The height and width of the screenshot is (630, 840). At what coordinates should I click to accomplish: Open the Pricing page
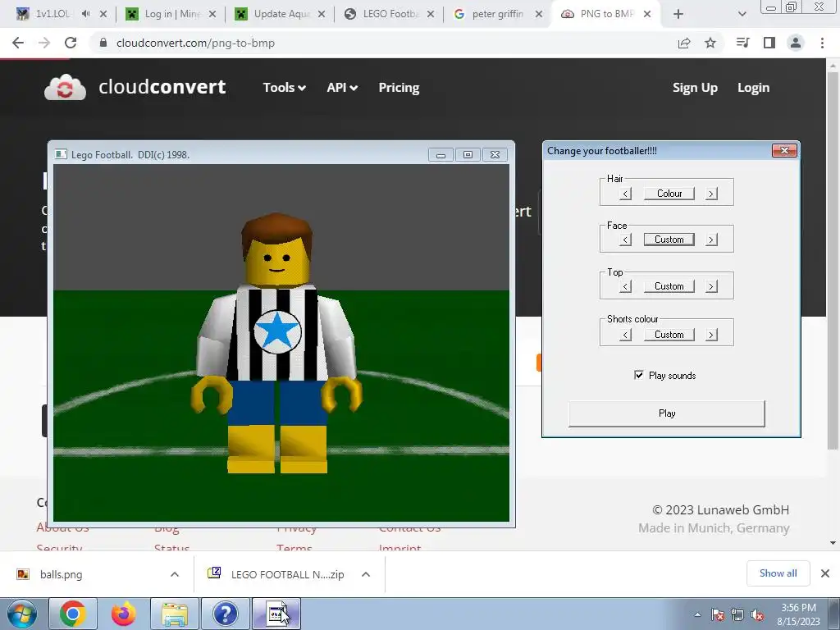pos(399,87)
